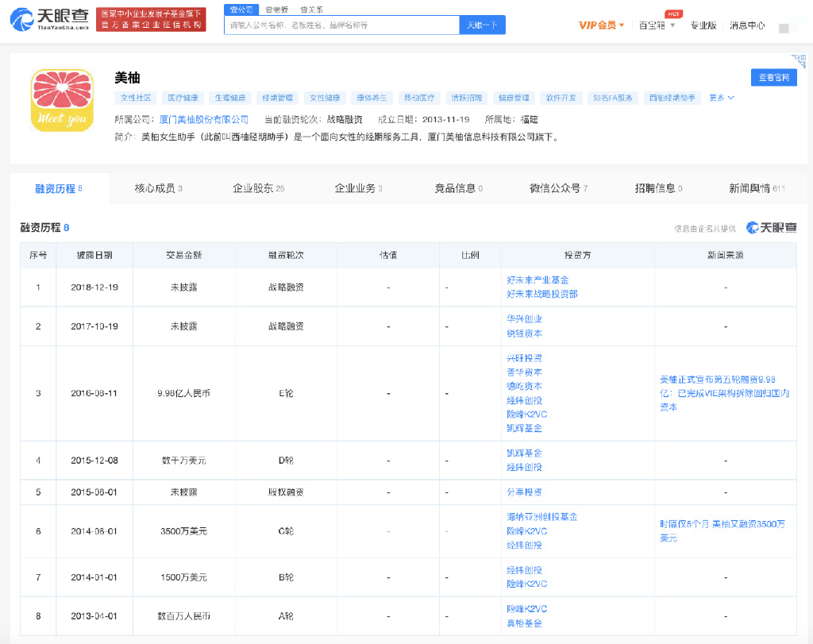The image size is (813, 644).
Task: Click the 3500万美元 amount cell
Action: (x=183, y=531)
